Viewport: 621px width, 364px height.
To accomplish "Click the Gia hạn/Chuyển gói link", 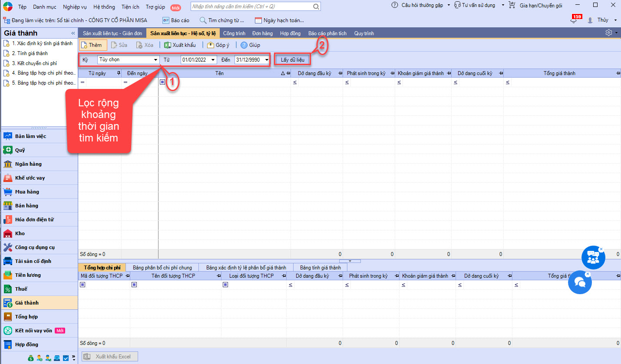I will (x=541, y=6).
